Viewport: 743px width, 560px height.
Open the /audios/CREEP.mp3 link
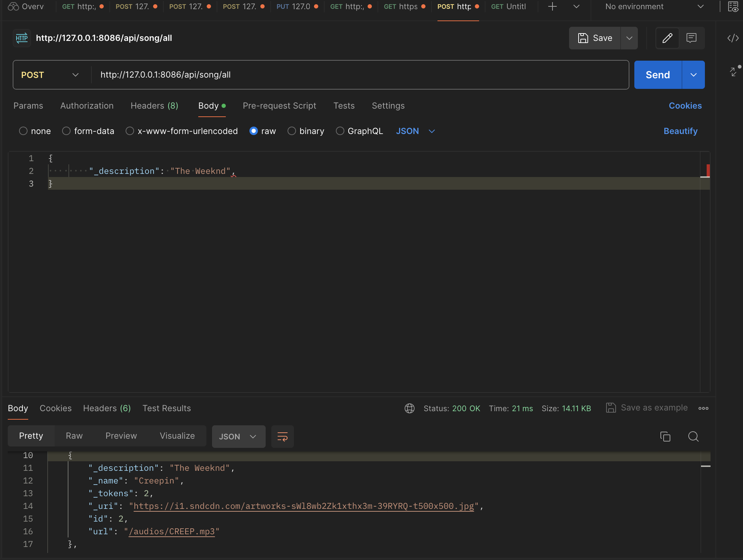(x=172, y=531)
